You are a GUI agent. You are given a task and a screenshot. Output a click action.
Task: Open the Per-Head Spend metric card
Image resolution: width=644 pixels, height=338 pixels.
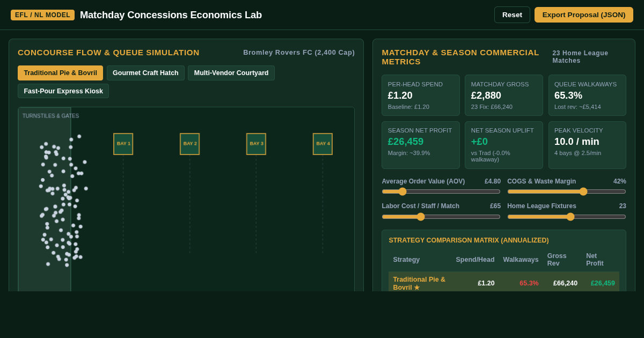421,95
